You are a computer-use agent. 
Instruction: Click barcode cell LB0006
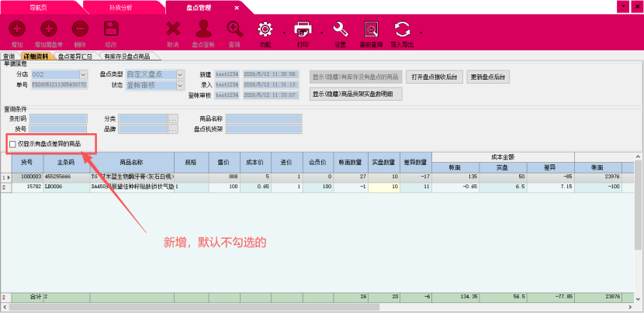point(67,187)
